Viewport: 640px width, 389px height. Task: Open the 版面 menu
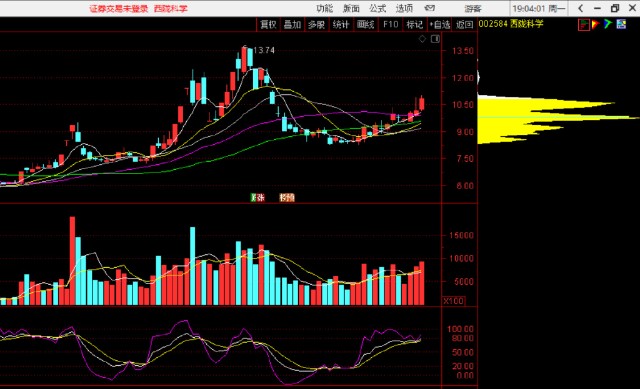[x=351, y=9]
